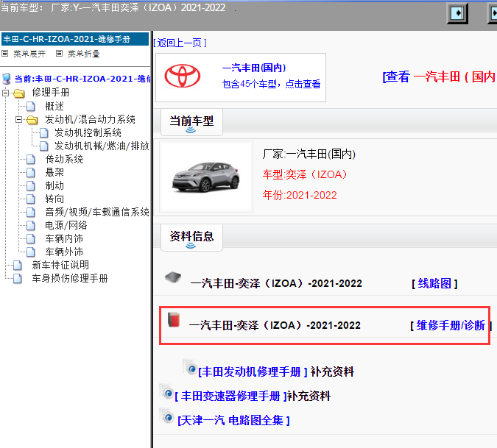Open the 线路图 link
497x448 pixels.
[x=434, y=283]
